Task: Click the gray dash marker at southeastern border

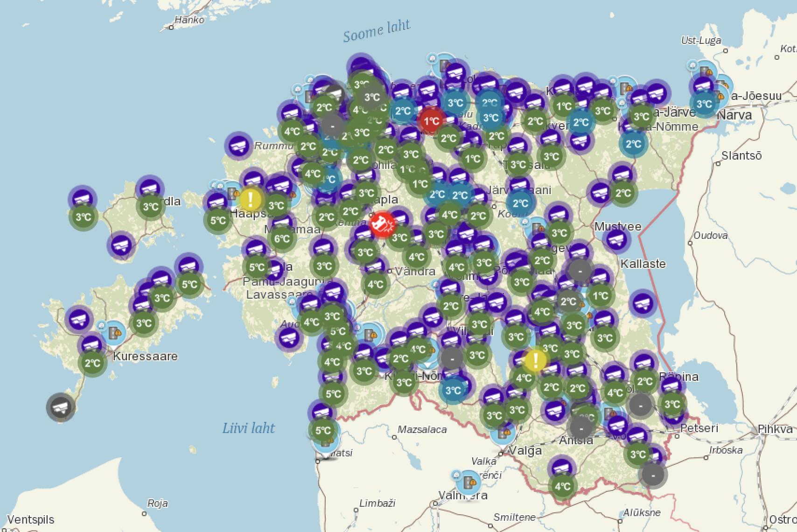Action: [653, 476]
